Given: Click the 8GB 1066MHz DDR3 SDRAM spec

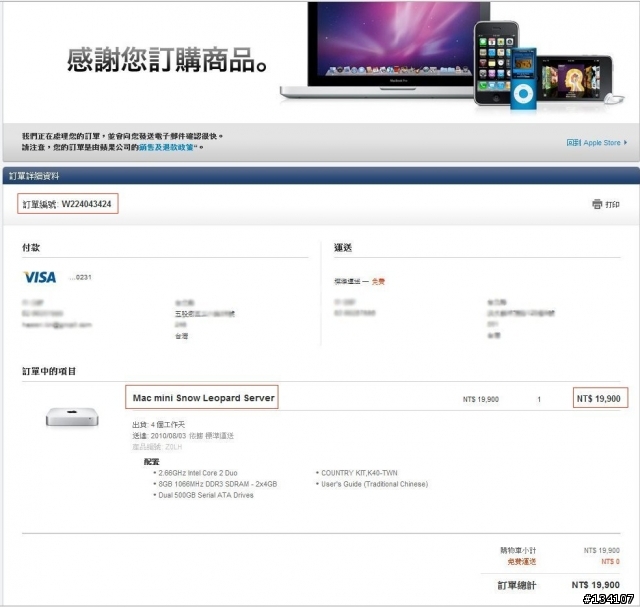Looking at the screenshot, I should coord(218,484).
